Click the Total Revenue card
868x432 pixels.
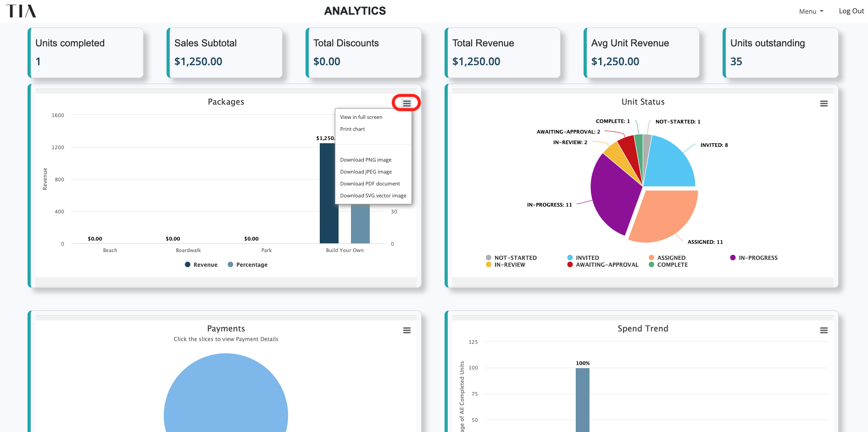[503, 53]
